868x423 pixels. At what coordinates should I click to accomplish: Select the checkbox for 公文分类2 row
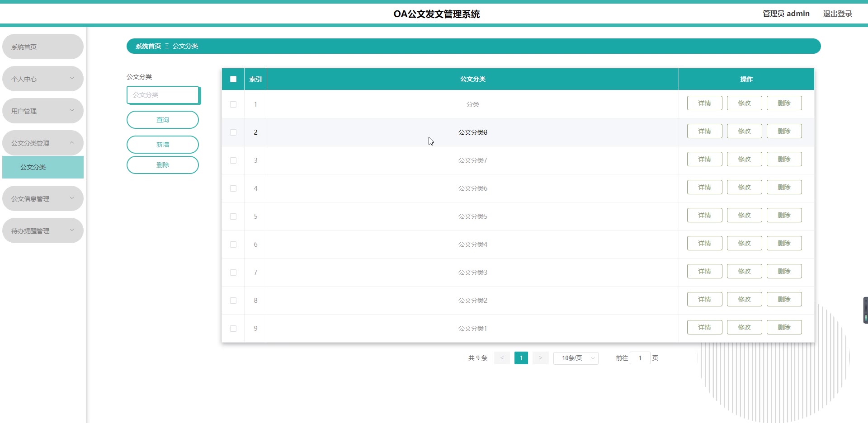pos(233,301)
